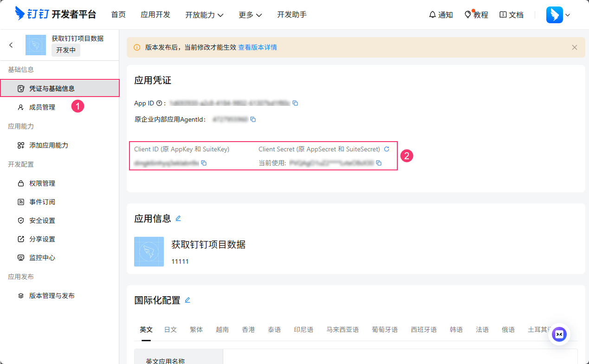Open 应用开发 in the top navigation

155,14
